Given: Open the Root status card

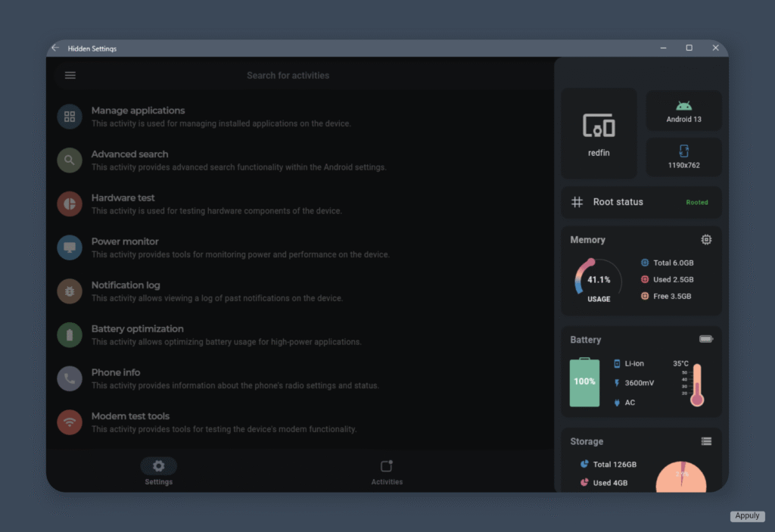Looking at the screenshot, I should click(x=640, y=202).
